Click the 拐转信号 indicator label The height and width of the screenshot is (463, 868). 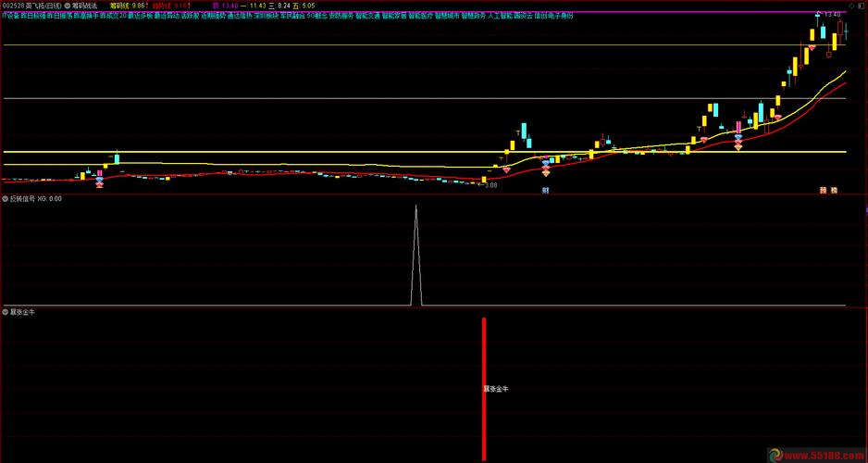click(23, 198)
